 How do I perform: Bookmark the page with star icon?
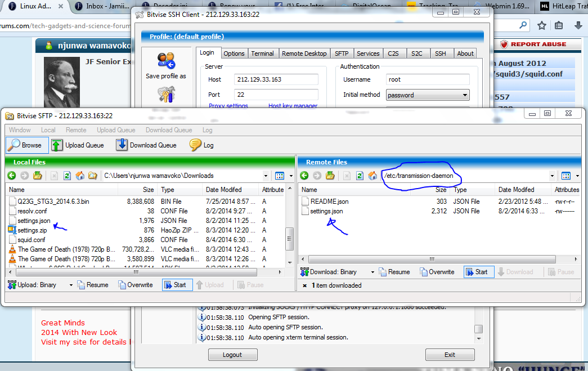coord(541,25)
